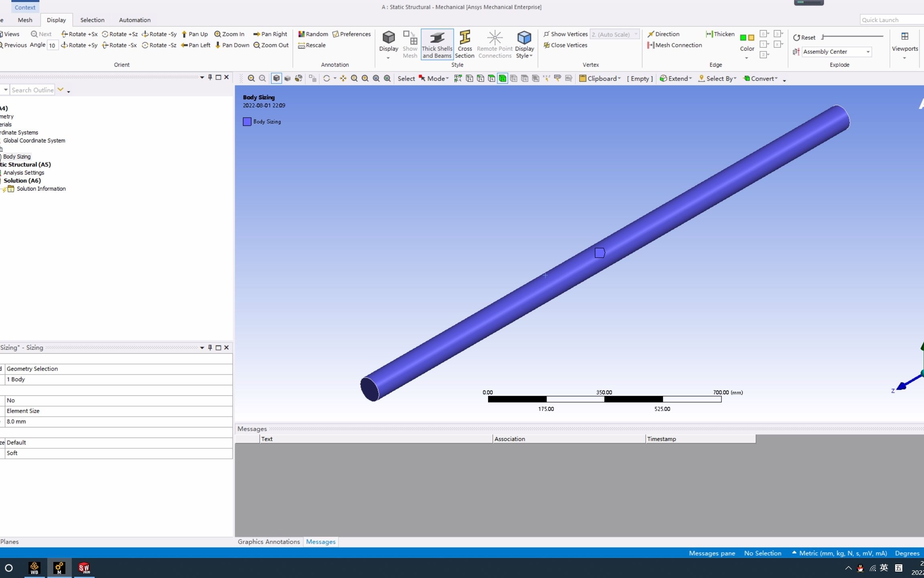Click the Rotate tool icon
The width and height of the screenshot is (924, 578).
click(x=326, y=79)
